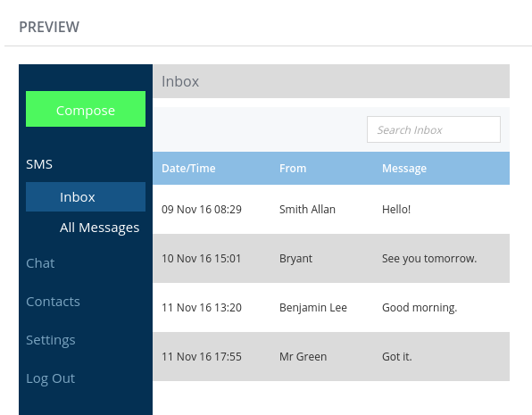Screen dimensions: 532x415
Task: Open the Mr Green message row
Action: (x=331, y=357)
